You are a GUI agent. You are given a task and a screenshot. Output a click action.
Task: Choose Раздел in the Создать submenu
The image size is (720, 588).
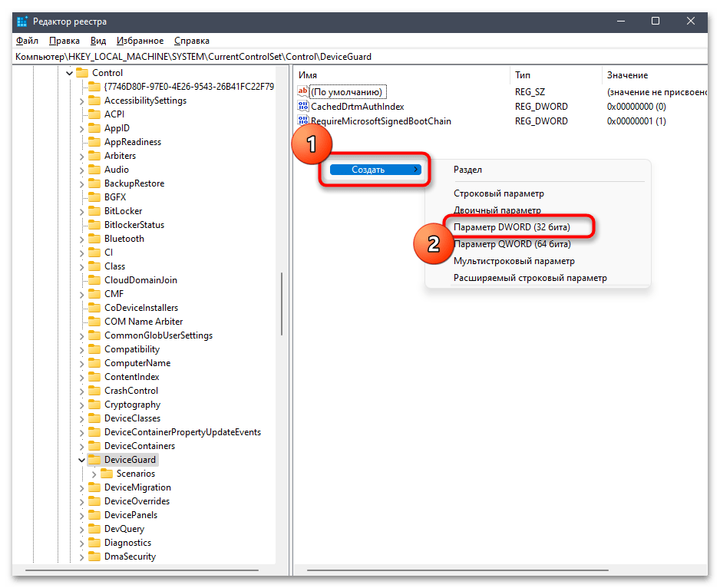tap(468, 170)
